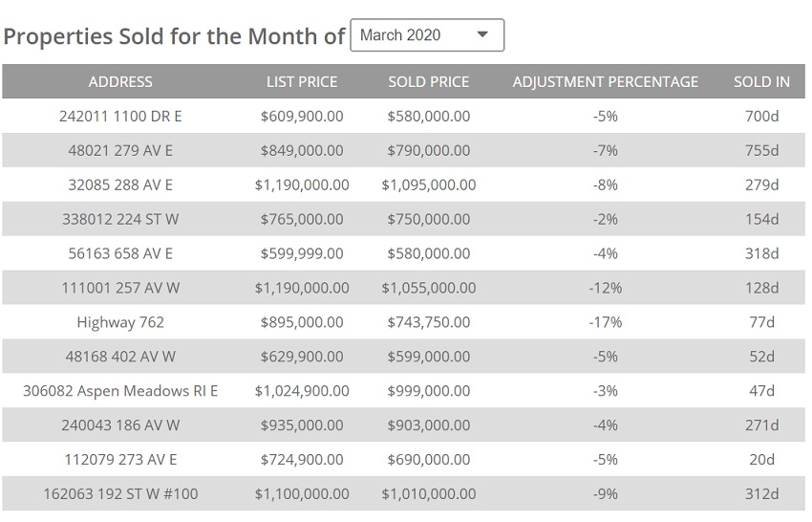Click the 240043 186 AV W address
This screenshot has height=522, width=812.
[120, 425]
